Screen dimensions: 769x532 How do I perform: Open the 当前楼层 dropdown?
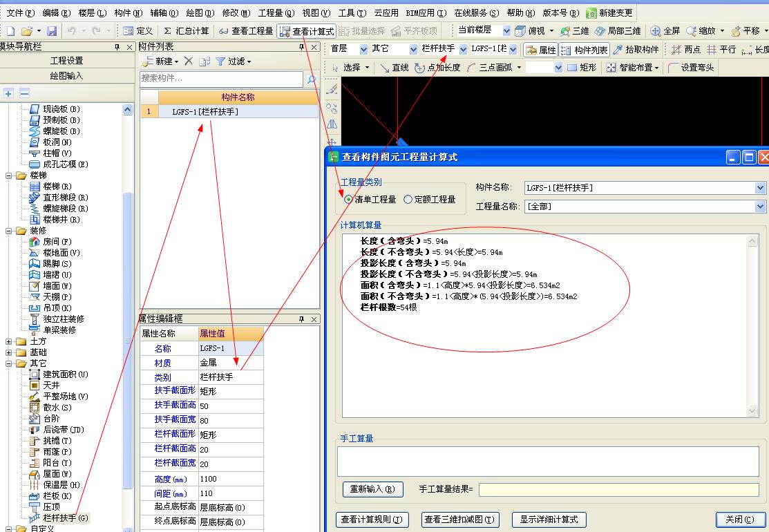pyautogui.click(x=506, y=30)
